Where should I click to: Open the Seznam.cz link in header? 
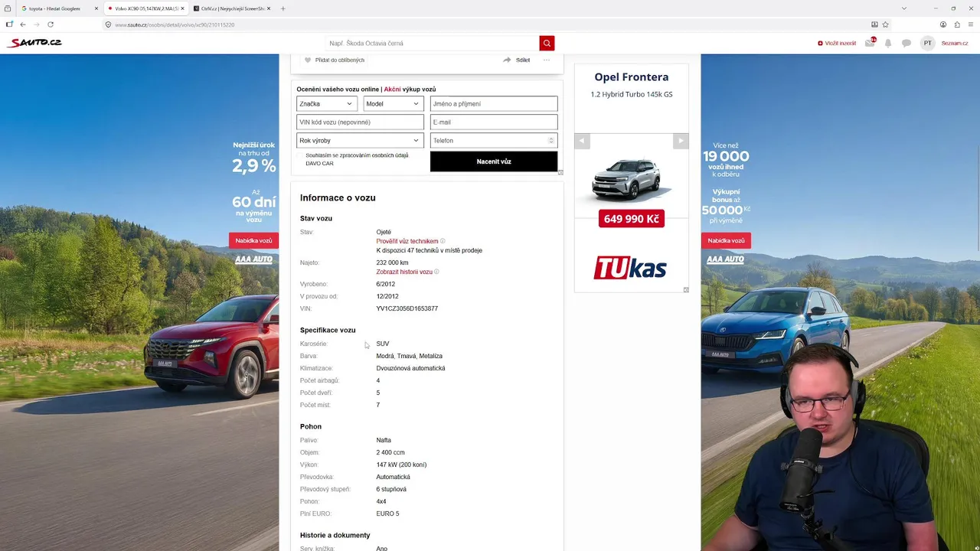[x=955, y=43]
